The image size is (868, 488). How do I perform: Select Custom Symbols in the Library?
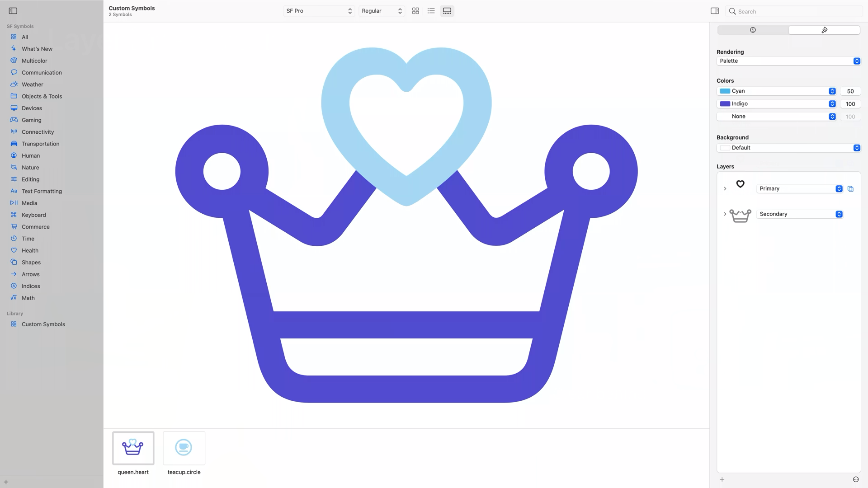click(43, 324)
